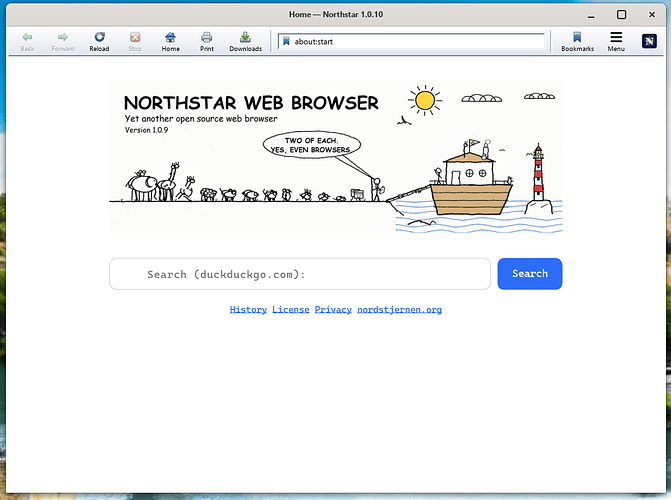Reload the current page
671x500 pixels.
click(99, 42)
